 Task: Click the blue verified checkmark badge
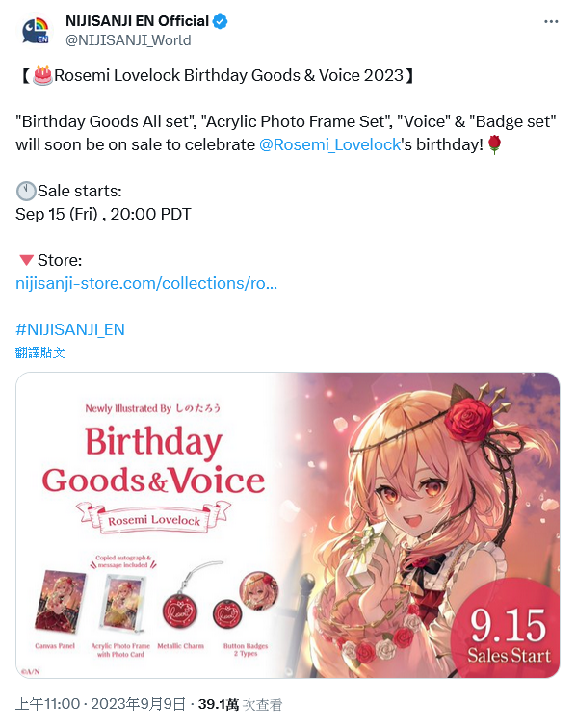pyautogui.click(x=221, y=21)
